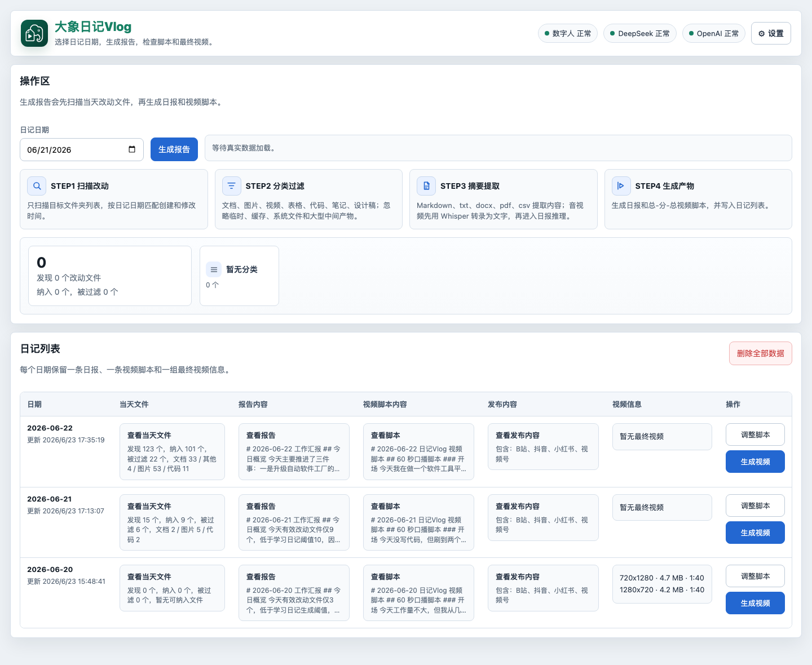
Task: Click the STEP2 分类过滤 filter icon
Action: [x=231, y=186]
